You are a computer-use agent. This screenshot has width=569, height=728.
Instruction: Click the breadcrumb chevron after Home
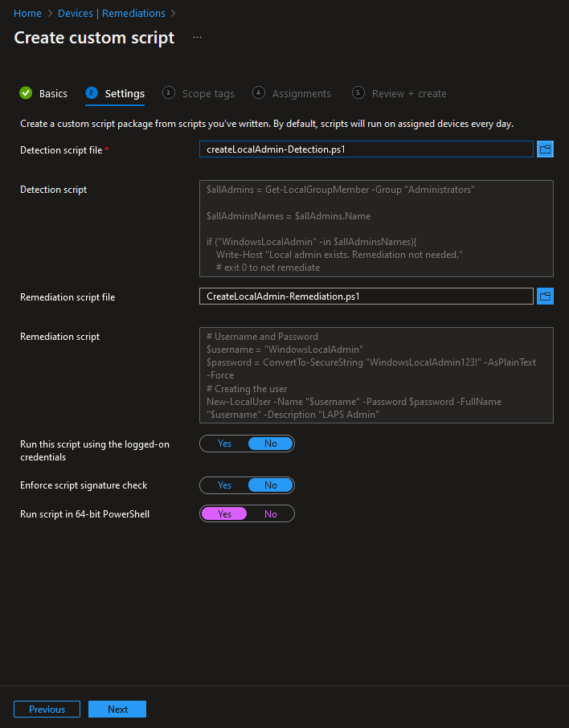coord(50,14)
